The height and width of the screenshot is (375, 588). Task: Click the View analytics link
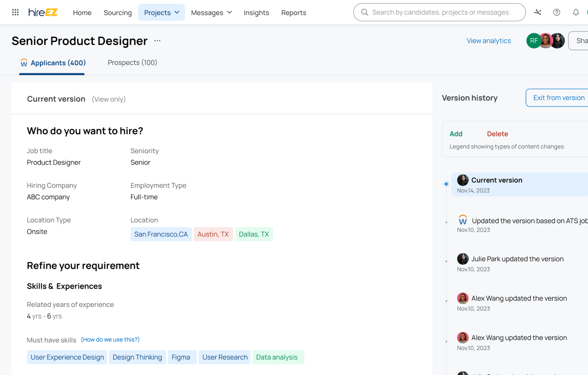[488, 41]
